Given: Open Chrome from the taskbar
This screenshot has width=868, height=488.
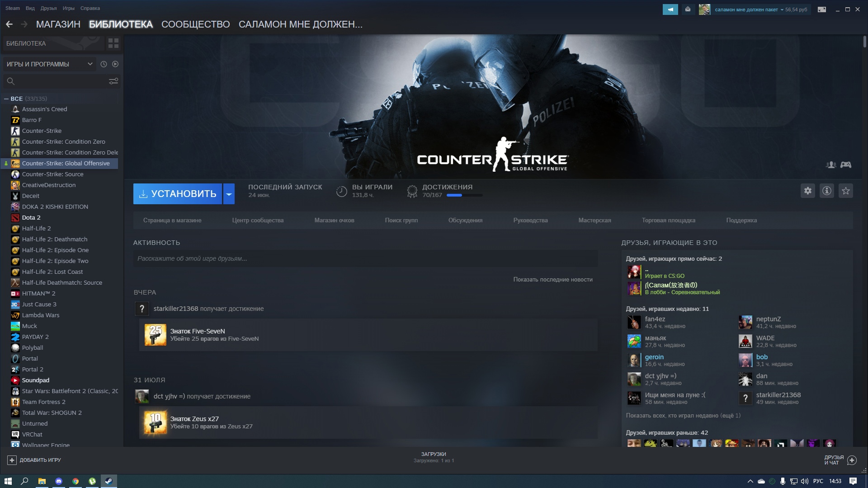Looking at the screenshot, I should point(75,481).
